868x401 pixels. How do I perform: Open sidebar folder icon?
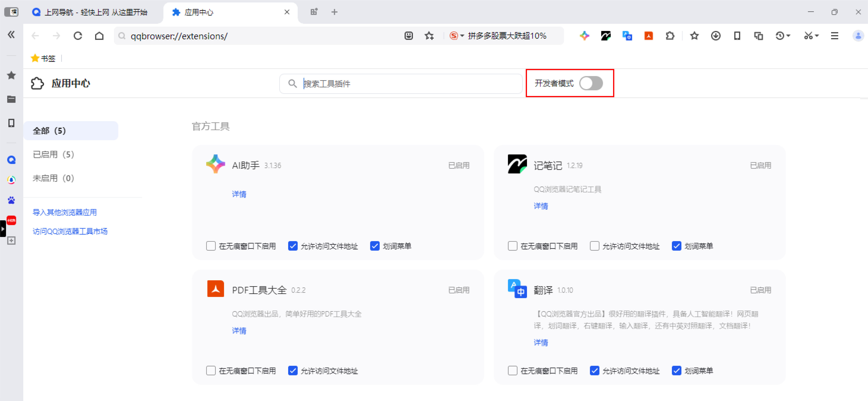(x=11, y=99)
